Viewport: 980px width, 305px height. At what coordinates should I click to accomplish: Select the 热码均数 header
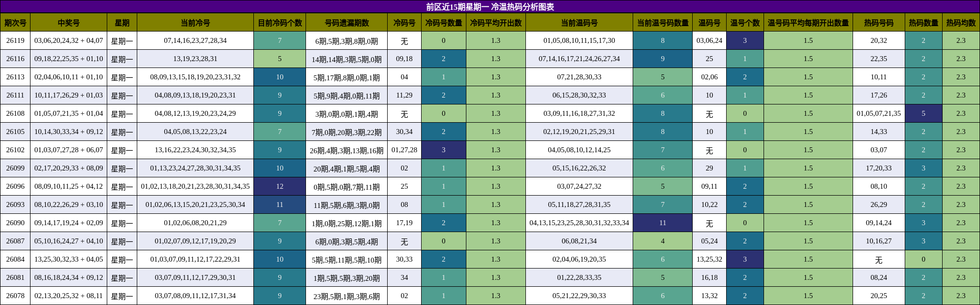[x=961, y=23]
